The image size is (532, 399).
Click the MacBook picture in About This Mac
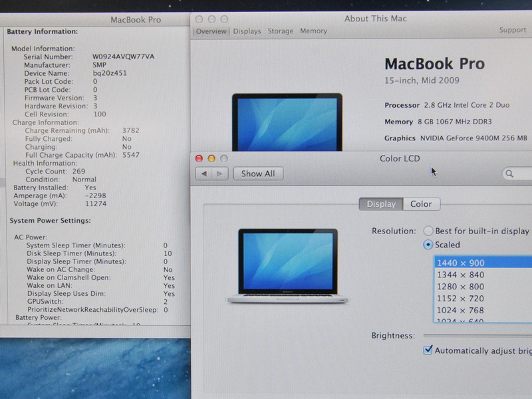pyautogui.click(x=287, y=122)
